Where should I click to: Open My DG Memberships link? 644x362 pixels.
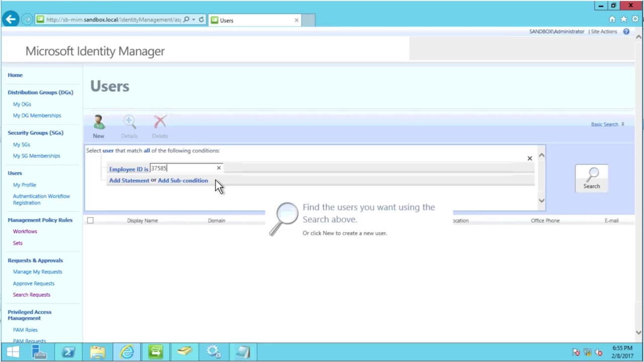click(37, 116)
